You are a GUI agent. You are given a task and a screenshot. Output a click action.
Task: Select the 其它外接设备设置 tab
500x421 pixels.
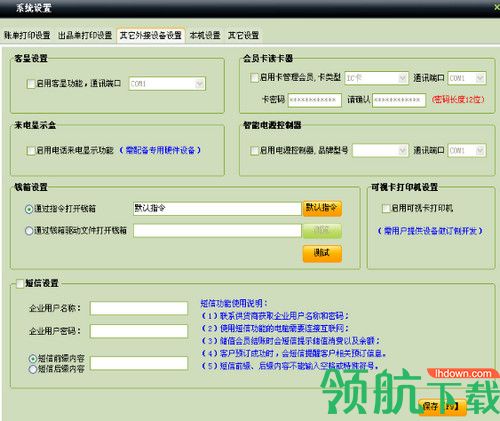pos(151,35)
